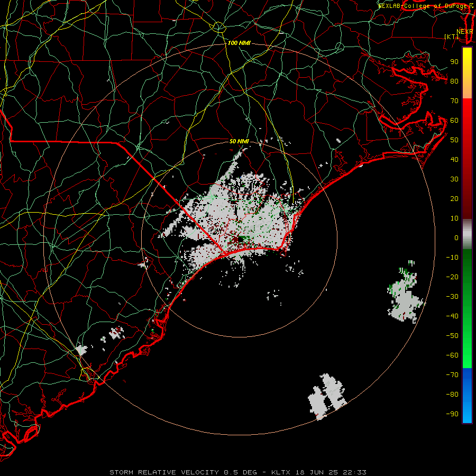476x476 pixels.
Task: Click the 70 value on the scale
Action: click(x=454, y=101)
